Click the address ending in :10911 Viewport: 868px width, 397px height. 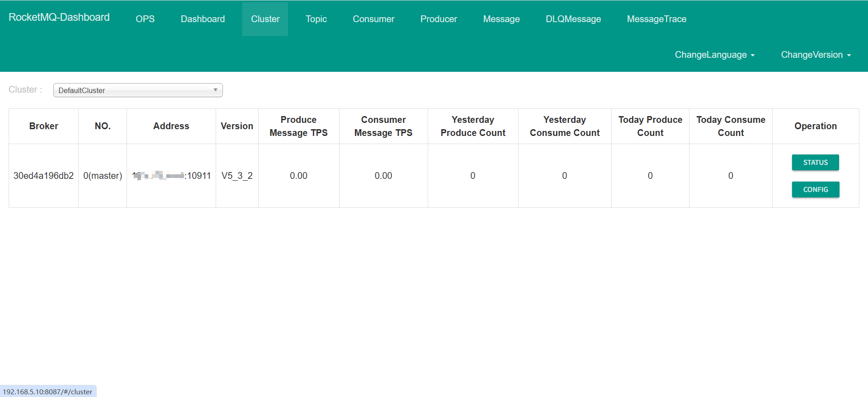pos(171,176)
